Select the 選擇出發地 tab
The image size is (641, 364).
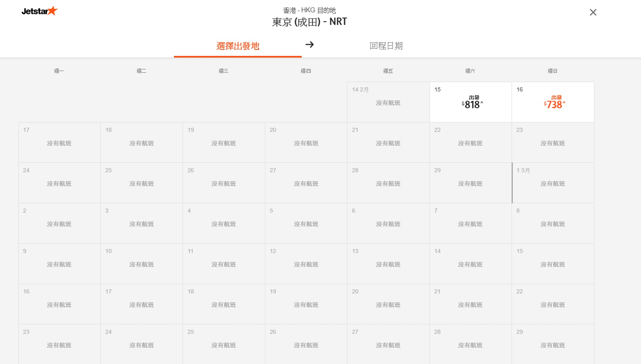point(238,46)
